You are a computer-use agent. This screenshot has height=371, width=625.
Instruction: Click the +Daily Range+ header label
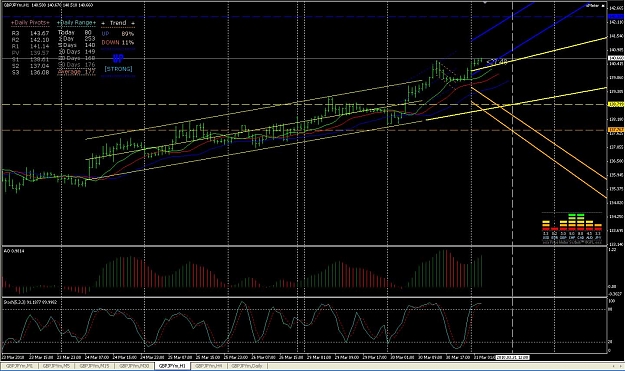tap(77, 23)
